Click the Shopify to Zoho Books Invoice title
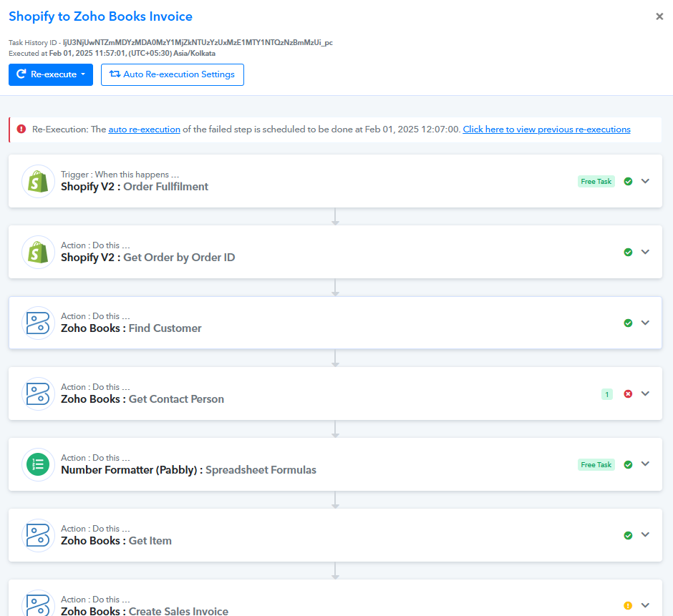The height and width of the screenshot is (616, 673). [100, 16]
